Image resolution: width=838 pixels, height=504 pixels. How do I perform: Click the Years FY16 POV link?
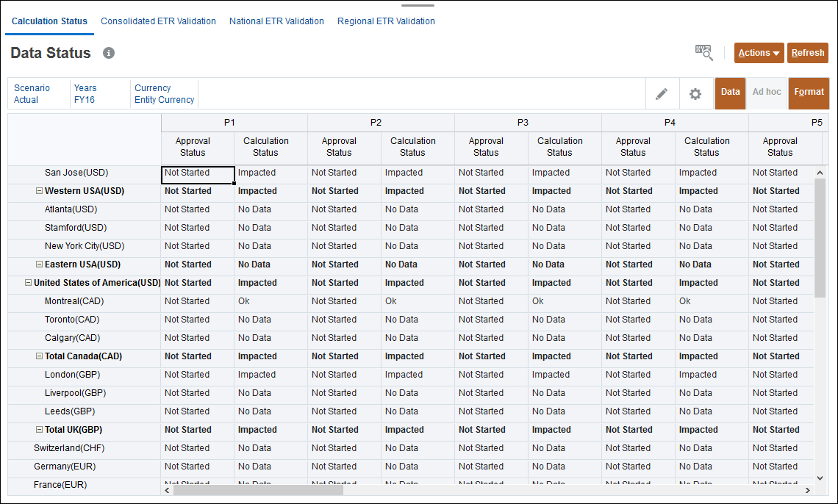click(85, 94)
